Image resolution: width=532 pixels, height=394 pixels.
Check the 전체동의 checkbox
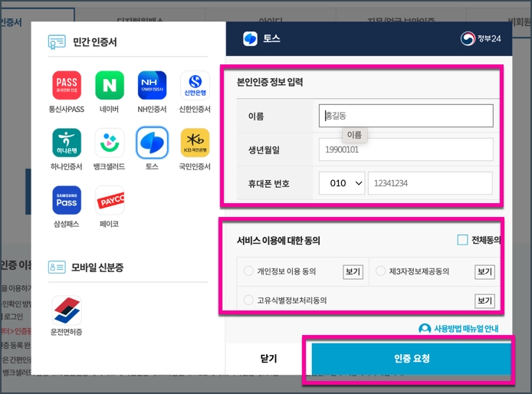[462, 240]
